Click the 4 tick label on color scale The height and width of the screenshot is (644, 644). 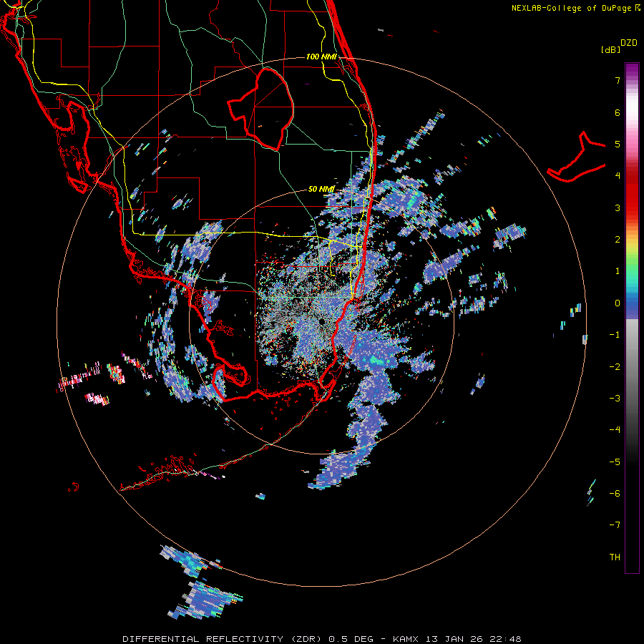click(618, 176)
